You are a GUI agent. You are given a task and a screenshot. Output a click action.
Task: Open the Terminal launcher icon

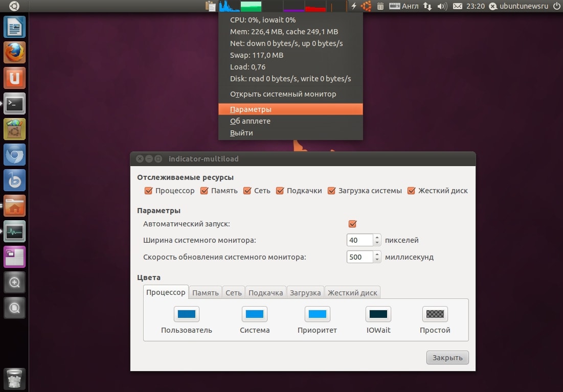click(14, 103)
